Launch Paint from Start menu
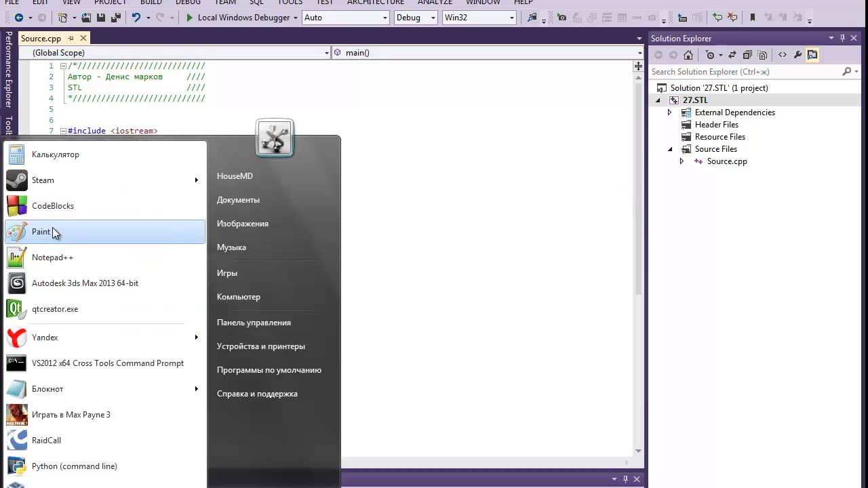The width and height of the screenshot is (868, 488). coord(105,232)
